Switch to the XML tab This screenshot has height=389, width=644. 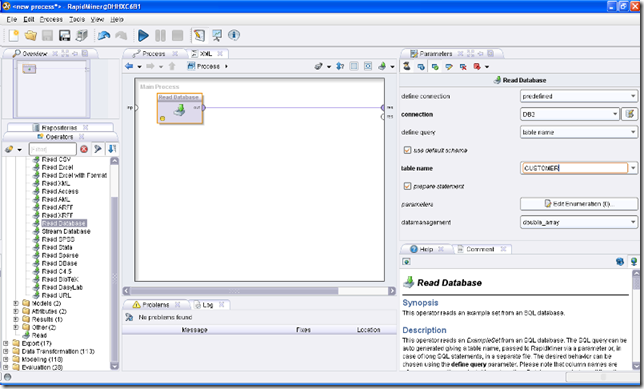coord(206,53)
